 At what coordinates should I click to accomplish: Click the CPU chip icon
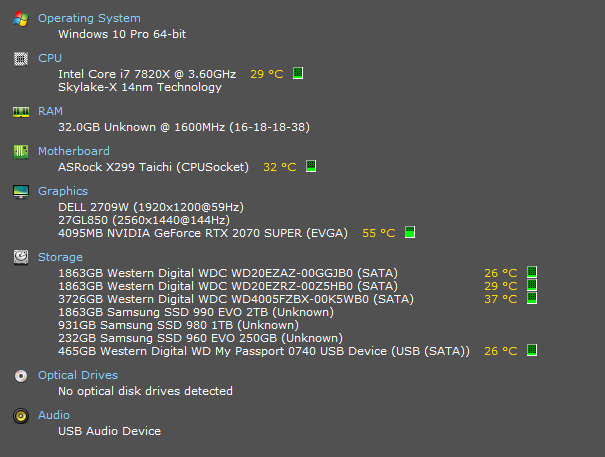click(x=21, y=59)
